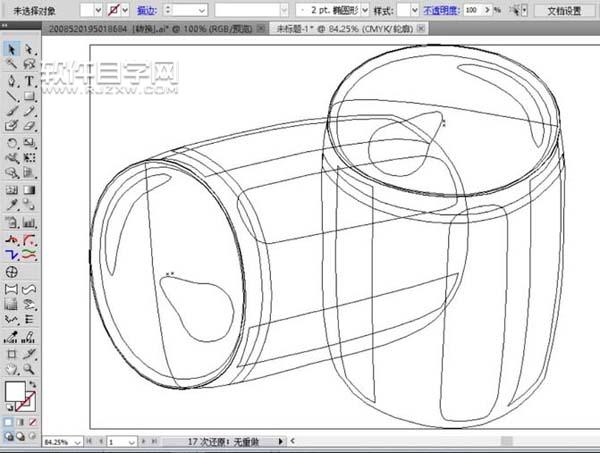Select the Rotate tool
Viewport: 600px width, 453px height.
pyautogui.click(x=11, y=143)
